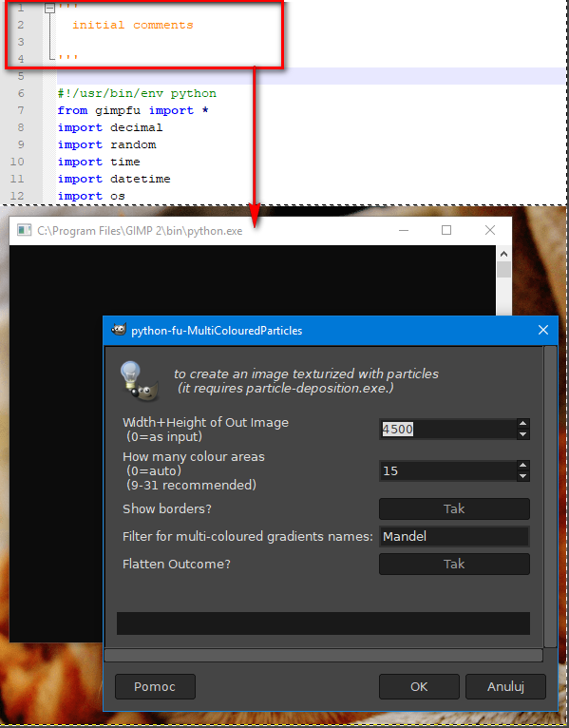Click the 'from gimpfu import *' line
The height and width of the screenshot is (728, 569).
coord(133,110)
